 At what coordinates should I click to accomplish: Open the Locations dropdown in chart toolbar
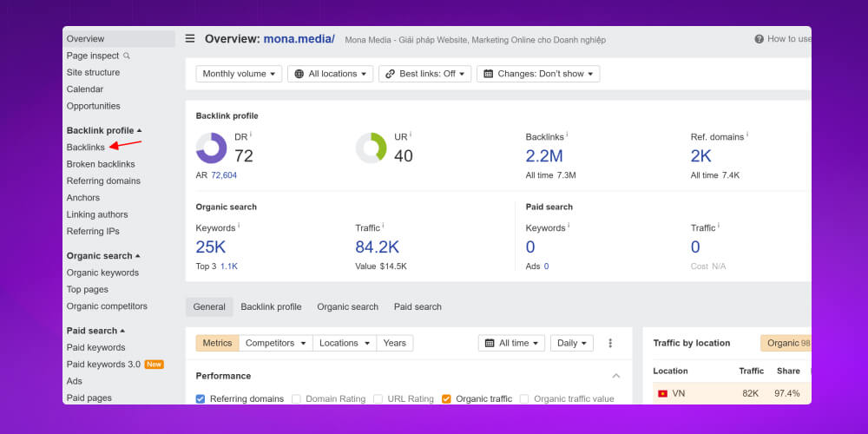coord(345,343)
